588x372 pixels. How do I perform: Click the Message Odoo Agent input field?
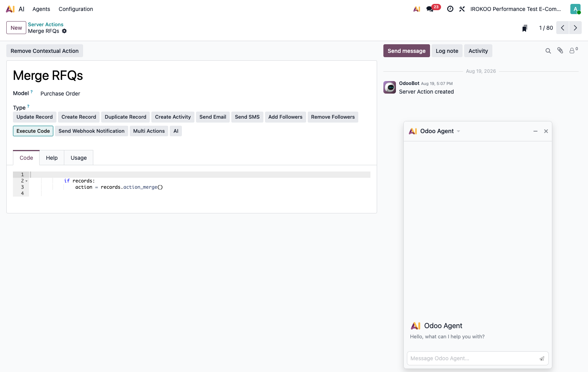[x=474, y=358]
